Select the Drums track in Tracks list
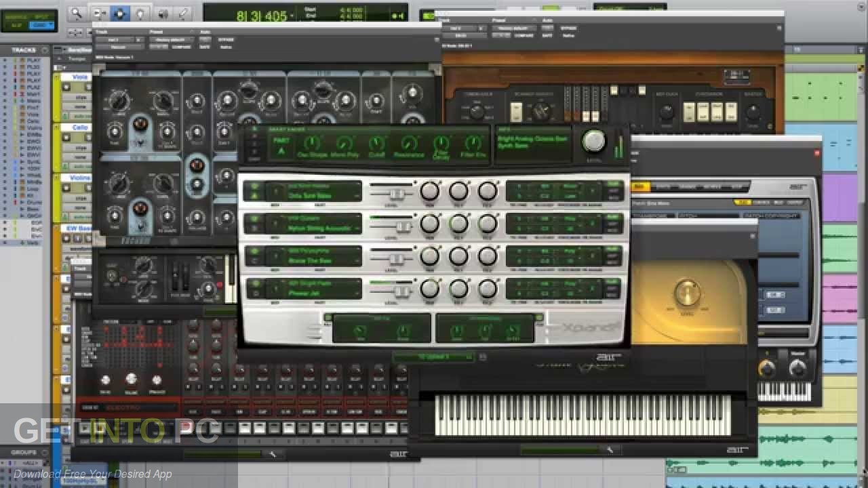This screenshot has height=488, width=868. point(33,202)
